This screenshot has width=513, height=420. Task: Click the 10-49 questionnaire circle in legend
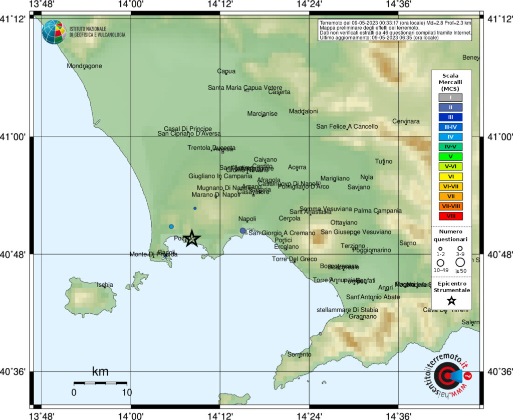440,262
